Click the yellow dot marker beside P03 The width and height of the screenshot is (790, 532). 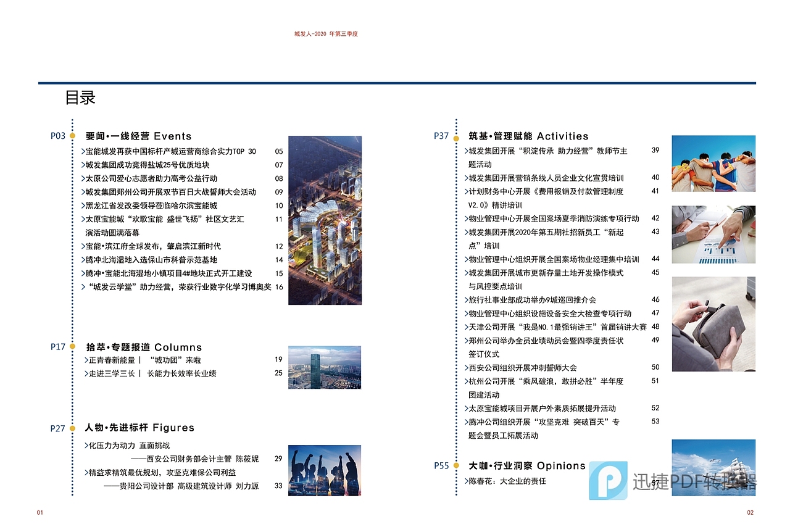[x=73, y=135]
